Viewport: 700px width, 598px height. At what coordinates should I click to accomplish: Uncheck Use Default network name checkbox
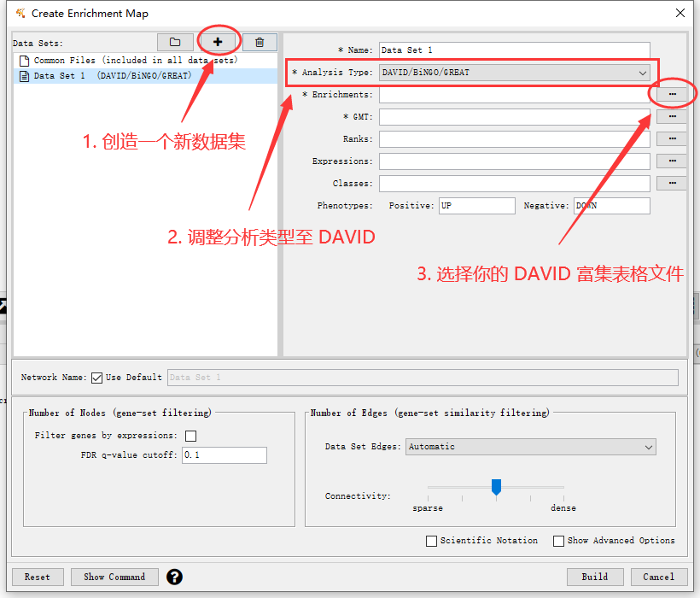96,378
